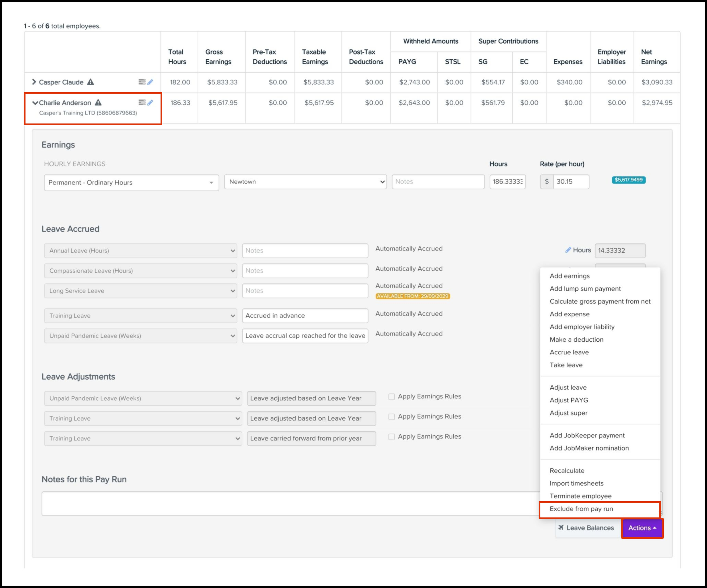This screenshot has height=588, width=707.
Task: Click Charlie Anderson's list details icon
Action: pyautogui.click(x=142, y=103)
